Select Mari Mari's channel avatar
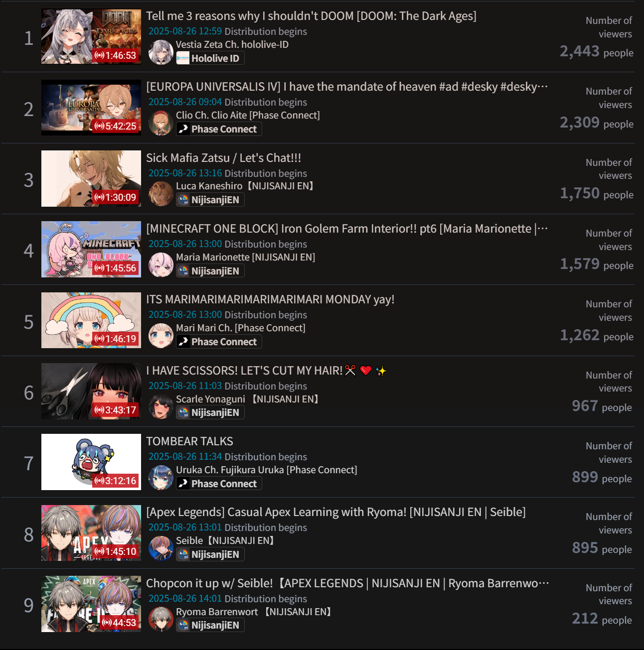 (161, 335)
